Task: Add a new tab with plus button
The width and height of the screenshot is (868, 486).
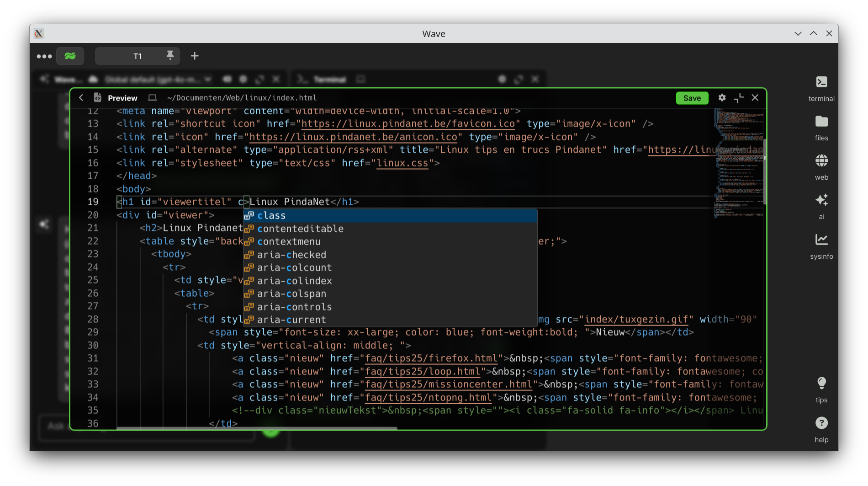Action: click(195, 56)
